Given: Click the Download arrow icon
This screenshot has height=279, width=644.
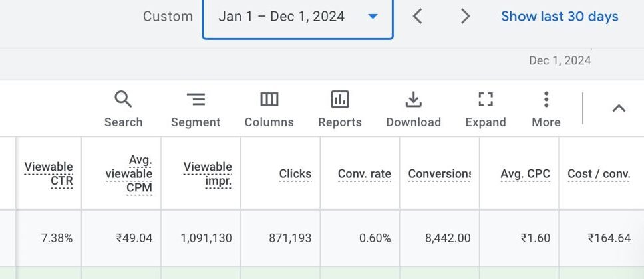Looking at the screenshot, I should (413, 100).
